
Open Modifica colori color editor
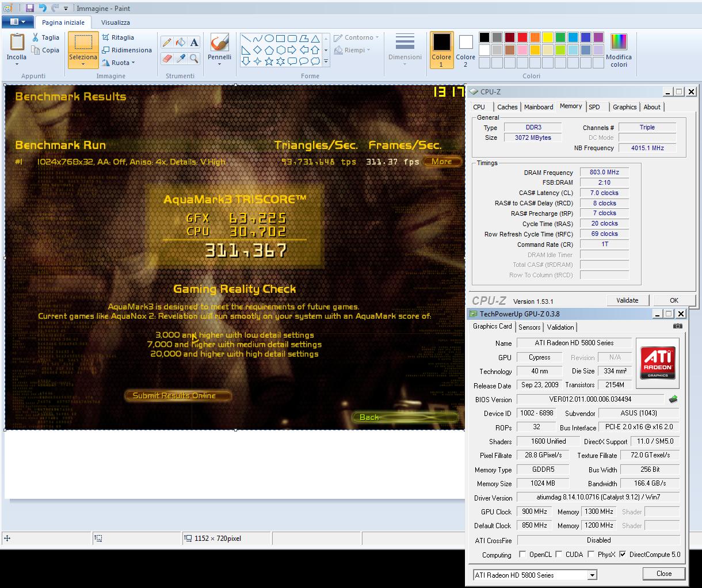click(619, 50)
